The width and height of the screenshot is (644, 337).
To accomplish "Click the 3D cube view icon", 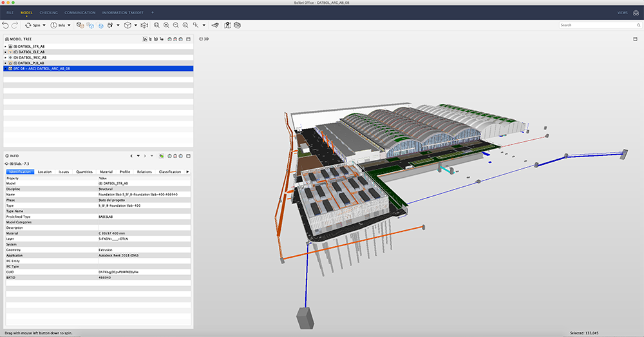I will pyautogui.click(x=128, y=25).
